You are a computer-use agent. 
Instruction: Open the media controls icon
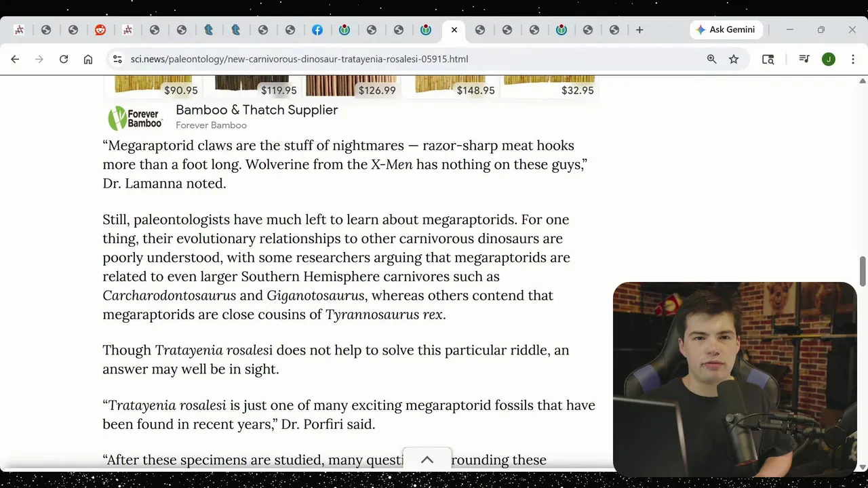coord(804,59)
